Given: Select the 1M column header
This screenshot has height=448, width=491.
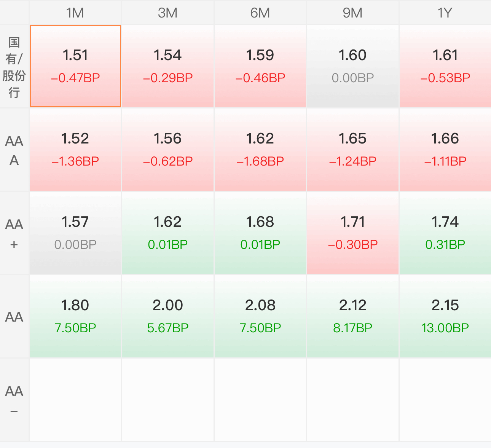Looking at the screenshot, I should click(x=75, y=13).
